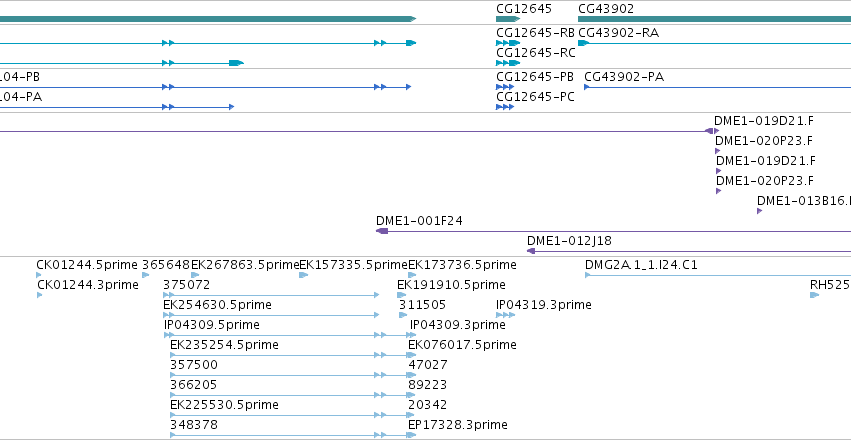
Task: Select the CG43902-RA transcript label
Action: tap(618, 33)
